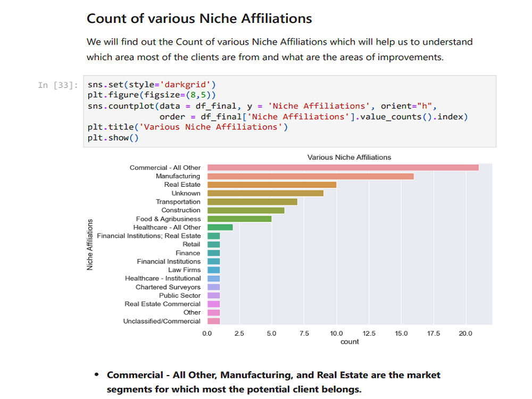
Task: Click the 'count' x-axis label
Action: click(x=350, y=342)
